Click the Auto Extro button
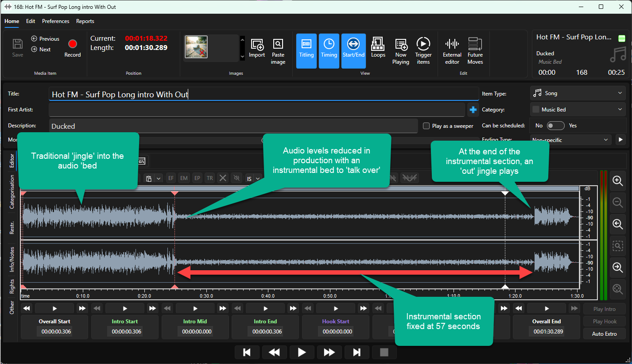632x364 pixels. [604, 334]
